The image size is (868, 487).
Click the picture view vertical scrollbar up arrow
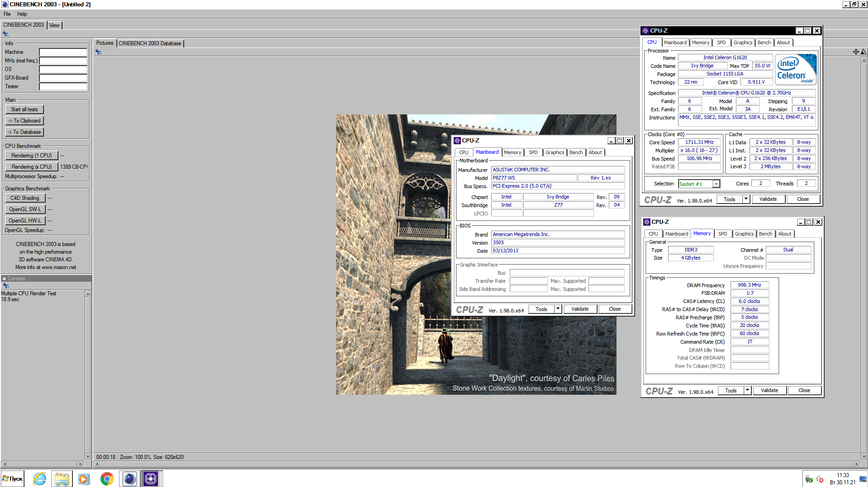tap(864, 60)
